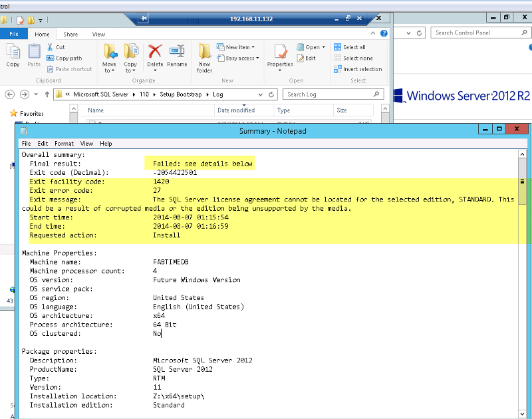Sort by Date modified column header

pyautogui.click(x=244, y=110)
